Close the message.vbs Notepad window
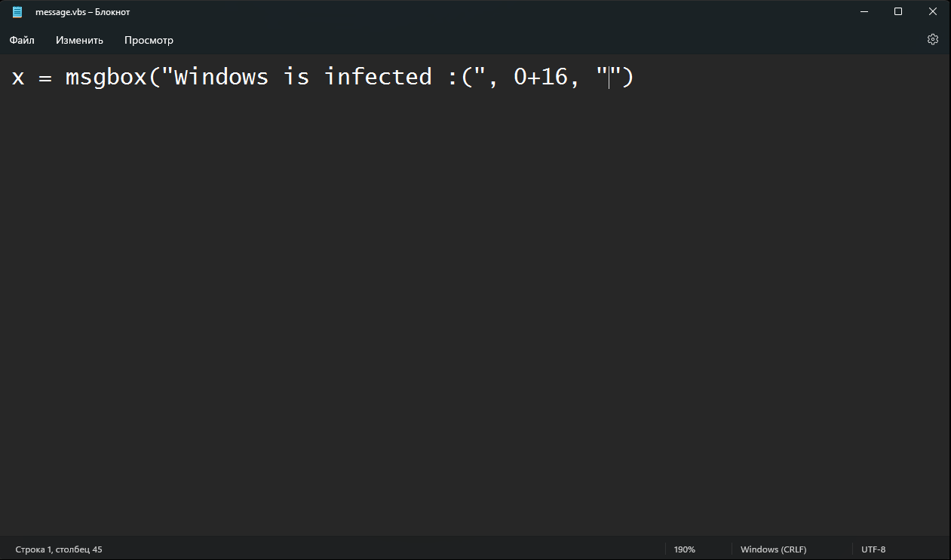Screen dimensions: 951x560 tap(933, 12)
